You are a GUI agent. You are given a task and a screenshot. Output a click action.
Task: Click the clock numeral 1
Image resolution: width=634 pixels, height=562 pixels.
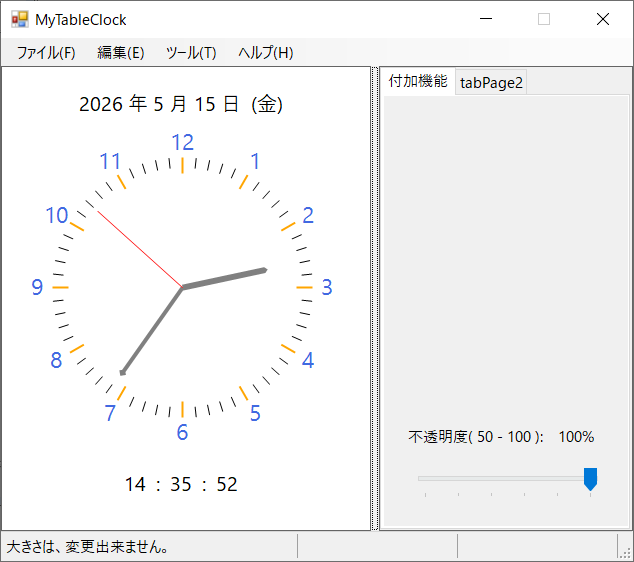pyautogui.click(x=255, y=161)
